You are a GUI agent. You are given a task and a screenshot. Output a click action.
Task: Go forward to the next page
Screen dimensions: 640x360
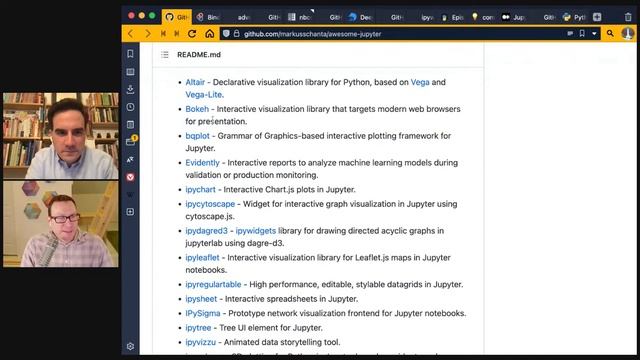click(x=148, y=34)
